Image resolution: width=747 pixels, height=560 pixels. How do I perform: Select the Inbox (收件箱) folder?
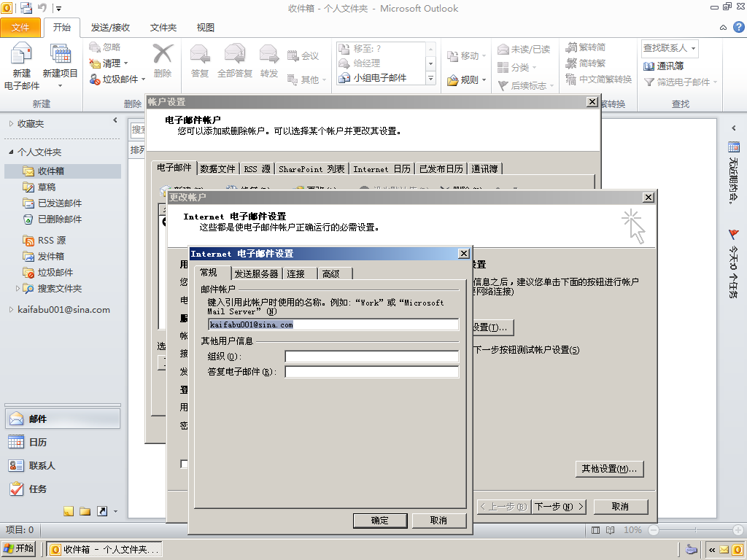coord(63,171)
